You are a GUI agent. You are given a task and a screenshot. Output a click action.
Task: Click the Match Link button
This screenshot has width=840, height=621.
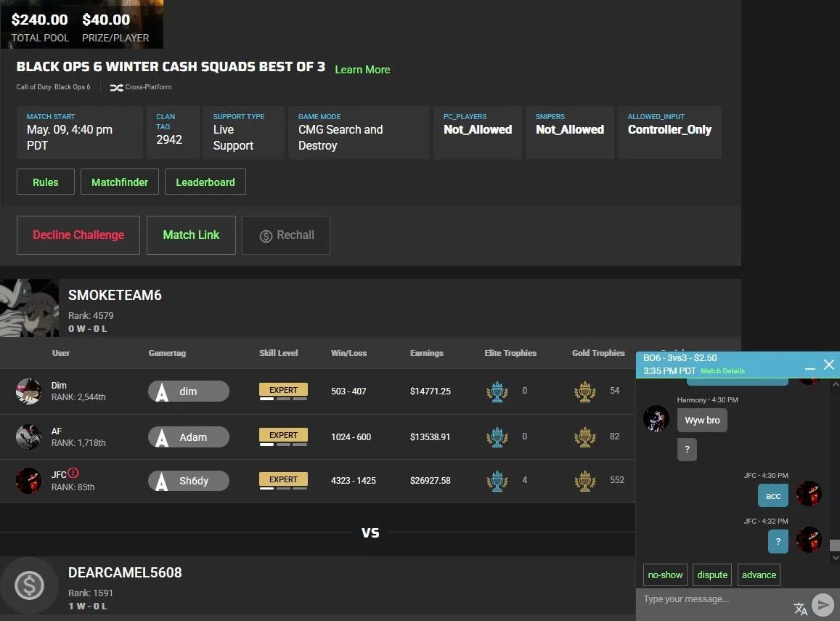click(x=191, y=235)
